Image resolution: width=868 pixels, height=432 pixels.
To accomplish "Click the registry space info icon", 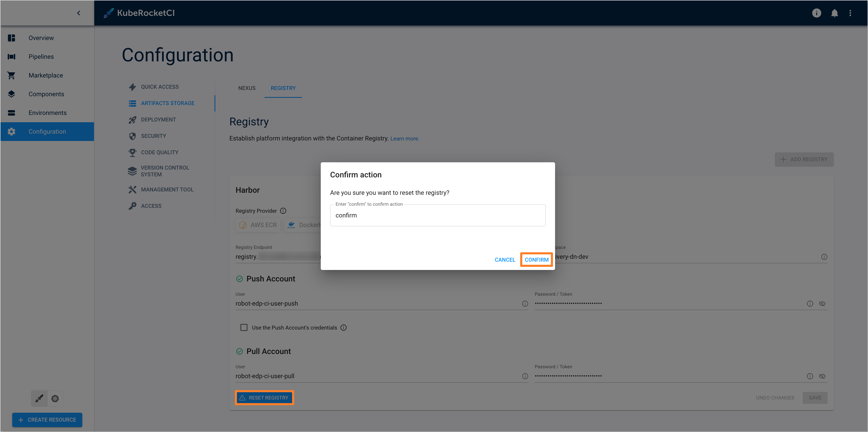I will coord(824,257).
